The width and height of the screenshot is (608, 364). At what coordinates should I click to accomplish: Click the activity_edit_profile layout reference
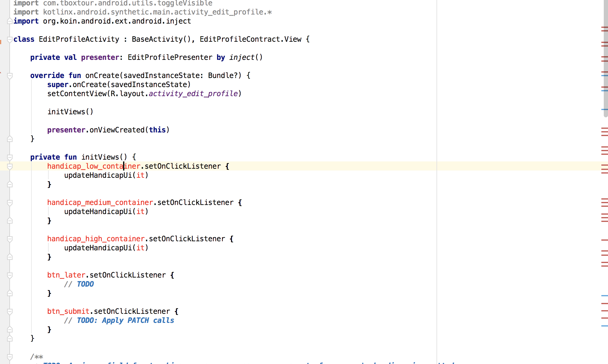[x=193, y=94]
